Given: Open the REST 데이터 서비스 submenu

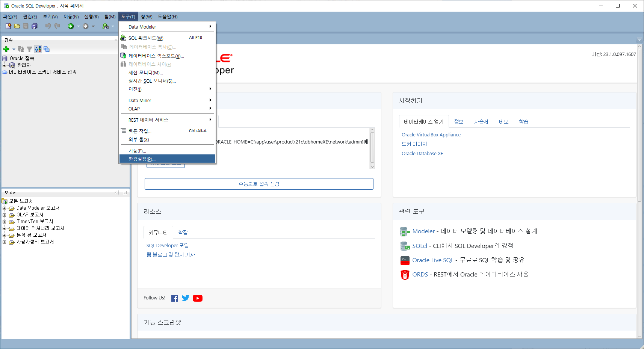Looking at the screenshot, I should (167, 120).
